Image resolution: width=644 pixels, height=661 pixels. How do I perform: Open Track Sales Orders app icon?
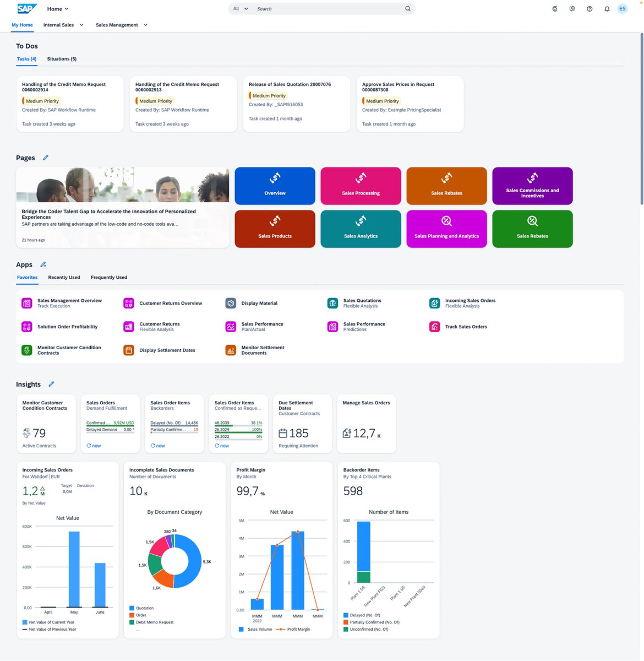coord(435,327)
